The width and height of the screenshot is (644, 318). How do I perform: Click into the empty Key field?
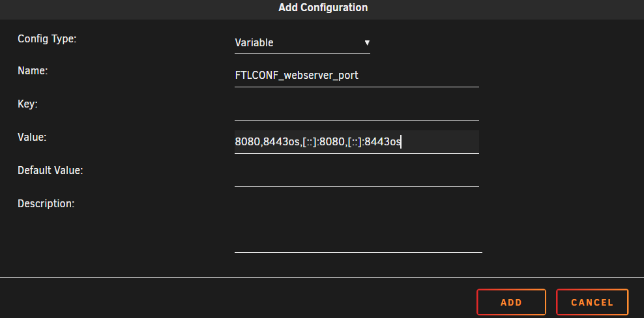357,109
